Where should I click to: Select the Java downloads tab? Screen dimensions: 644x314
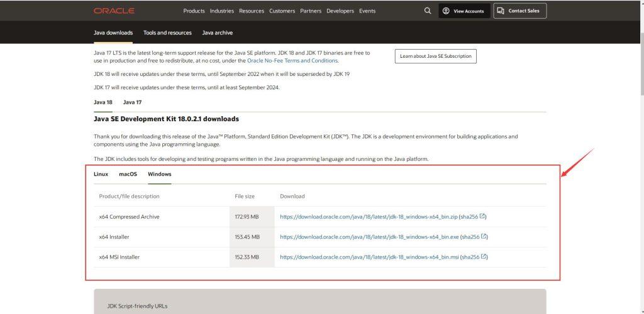[113, 33]
